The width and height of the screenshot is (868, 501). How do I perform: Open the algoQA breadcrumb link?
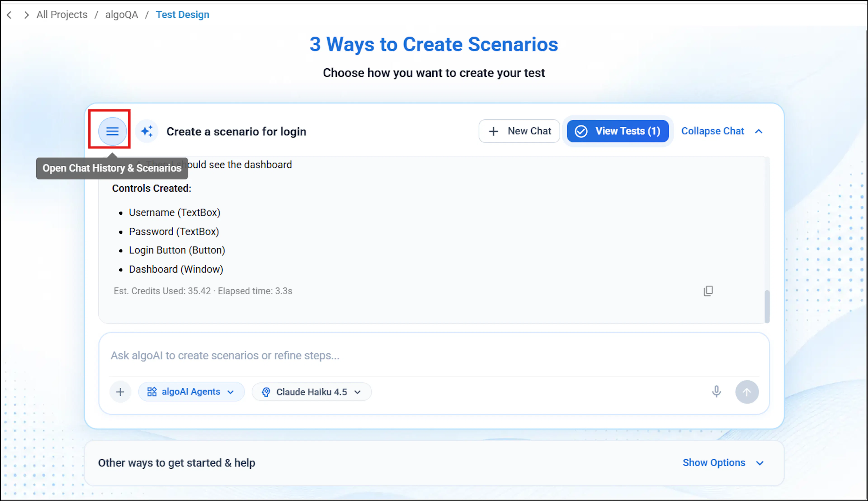122,15
